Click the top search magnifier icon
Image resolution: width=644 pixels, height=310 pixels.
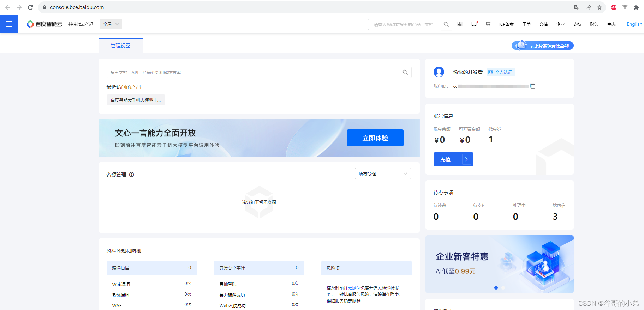click(x=446, y=24)
